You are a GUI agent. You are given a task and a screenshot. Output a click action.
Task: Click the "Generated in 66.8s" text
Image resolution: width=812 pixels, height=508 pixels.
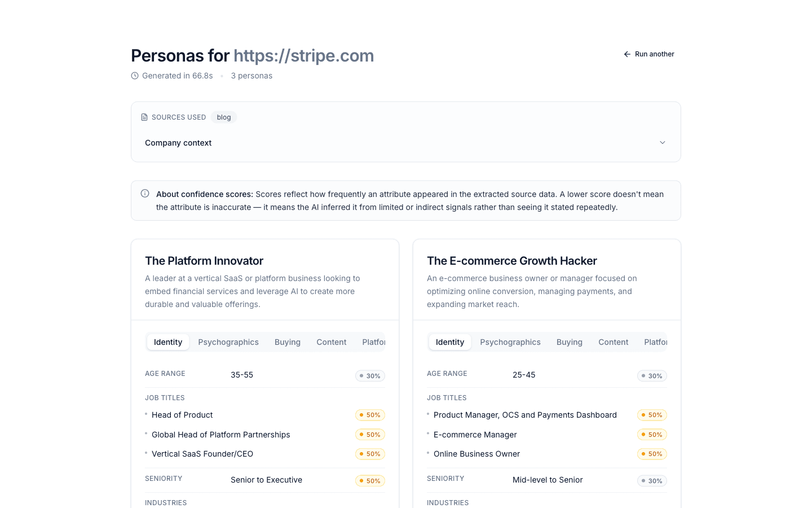178,76
